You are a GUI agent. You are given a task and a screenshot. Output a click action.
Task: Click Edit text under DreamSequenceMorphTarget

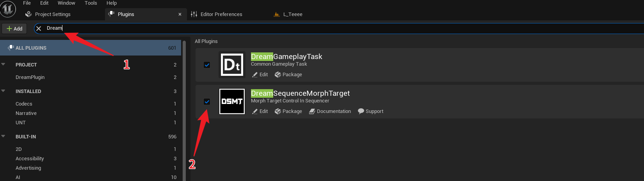pos(263,111)
